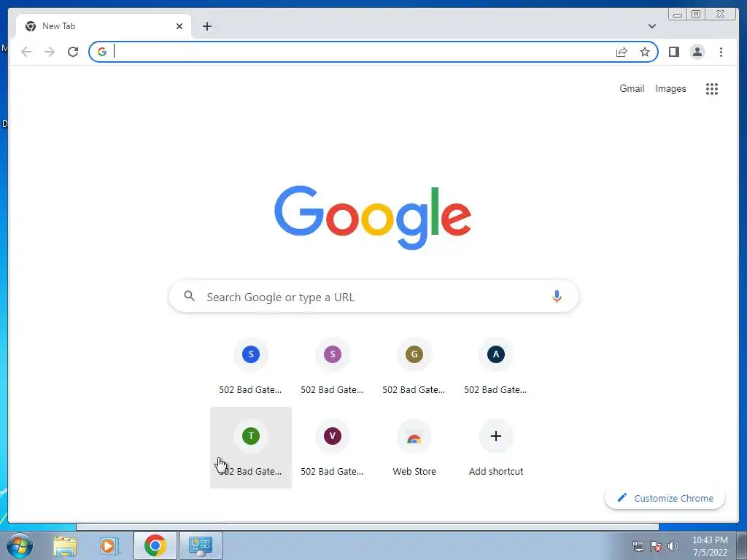
Task: Open the green T shortcut tile
Action: pyautogui.click(x=251, y=447)
